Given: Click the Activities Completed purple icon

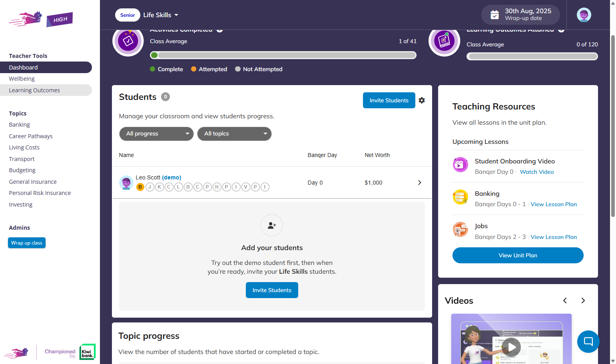Looking at the screenshot, I should (128, 40).
